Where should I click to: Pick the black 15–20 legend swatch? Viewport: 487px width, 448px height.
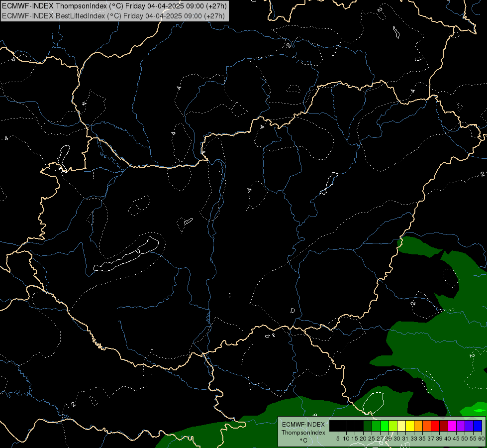click(x=359, y=426)
